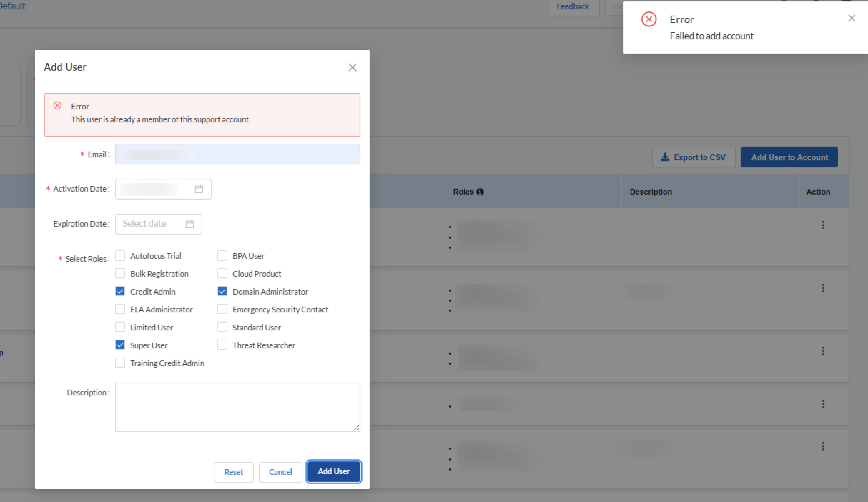This screenshot has height=502, width=868.
Task: Enable the Standard User role checkbox
Action: pos(222,327)
